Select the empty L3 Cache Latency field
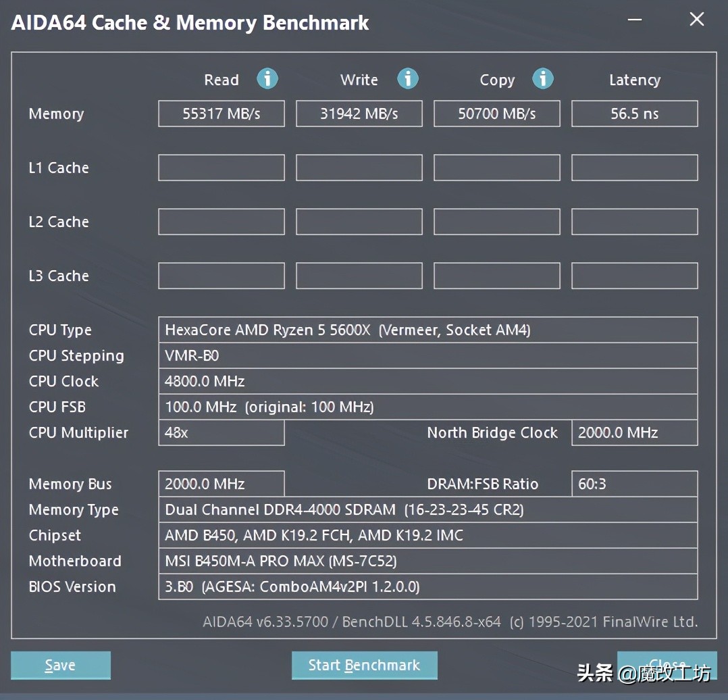Screen dimensions: 728x700 [x=634, y=275]
